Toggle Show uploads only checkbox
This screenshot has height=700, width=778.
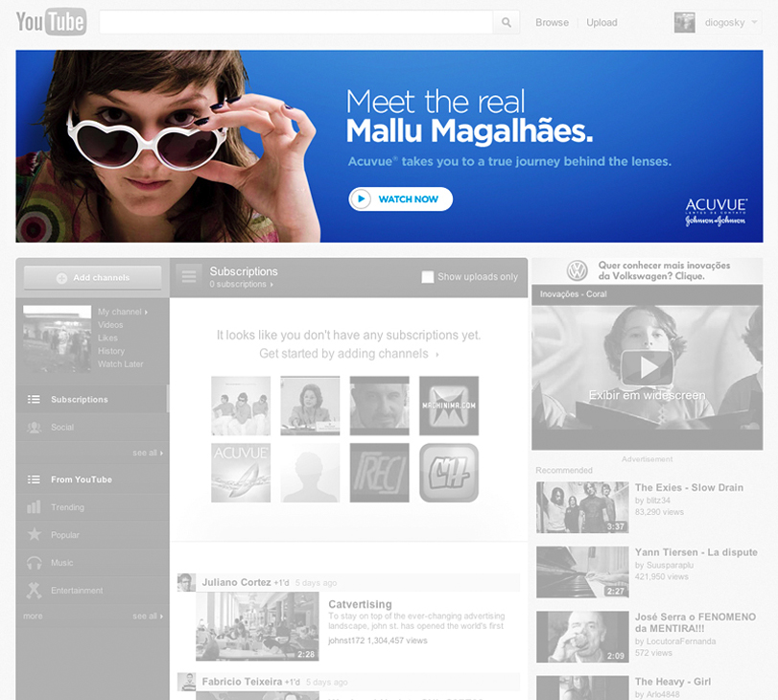tap(427, 277)
